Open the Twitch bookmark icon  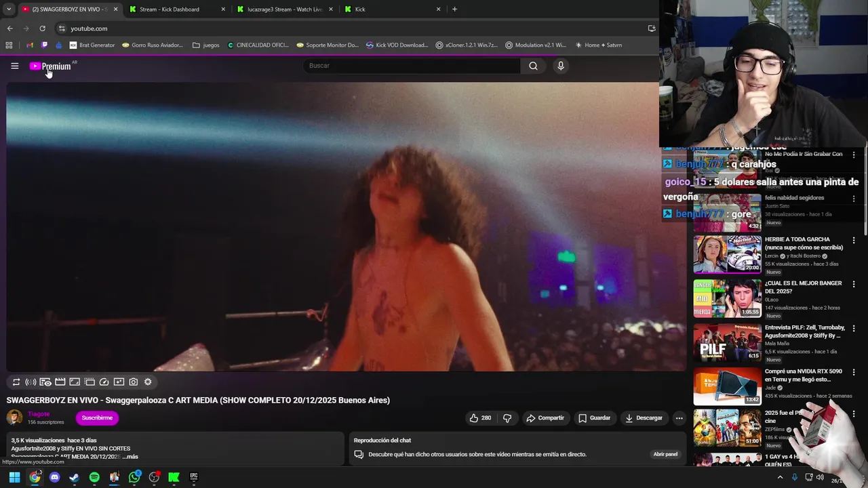coord(44,45)
